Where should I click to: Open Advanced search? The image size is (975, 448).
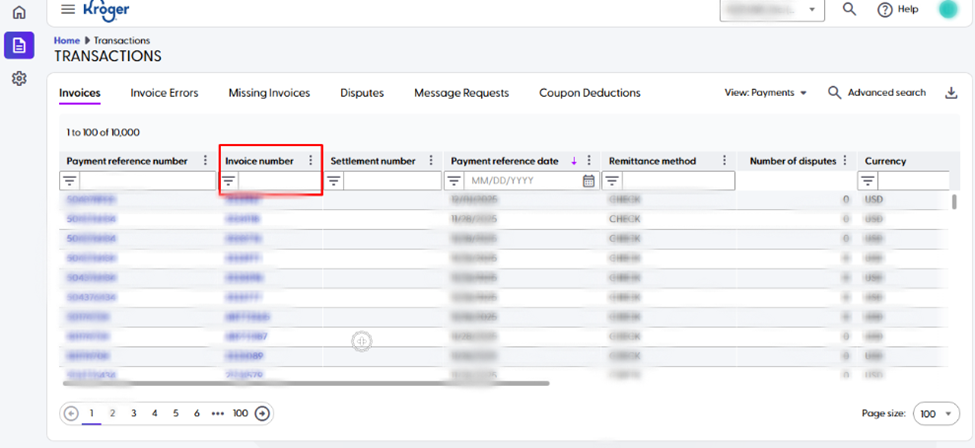(x=877, y=93)
